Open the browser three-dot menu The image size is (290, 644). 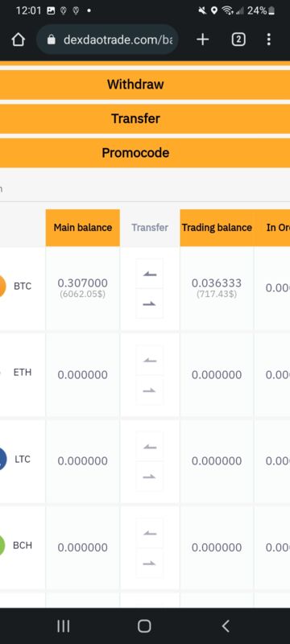(268, 39)
